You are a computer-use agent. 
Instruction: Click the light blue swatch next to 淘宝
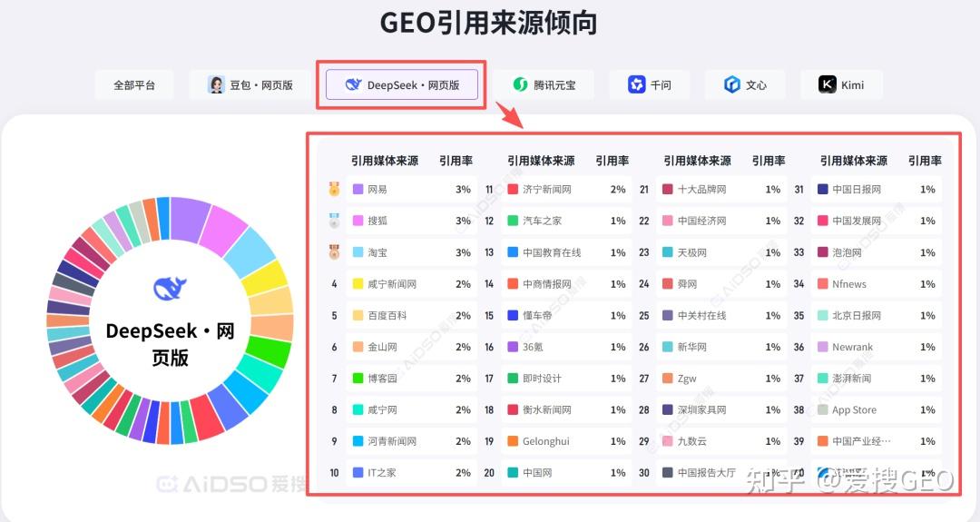(358, 252)
